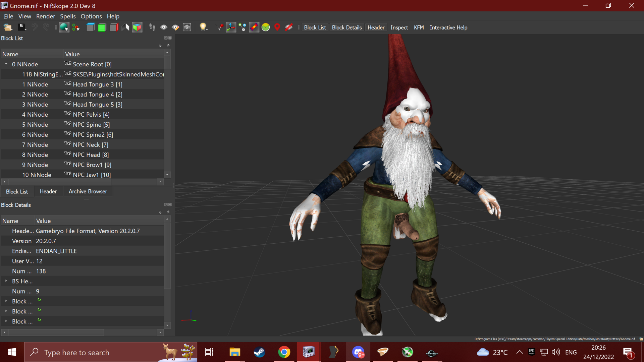Image resolution: width=644 pixels, height=362 pixels.
Task: Click the Load file toolbar icon
Action: 8,27
